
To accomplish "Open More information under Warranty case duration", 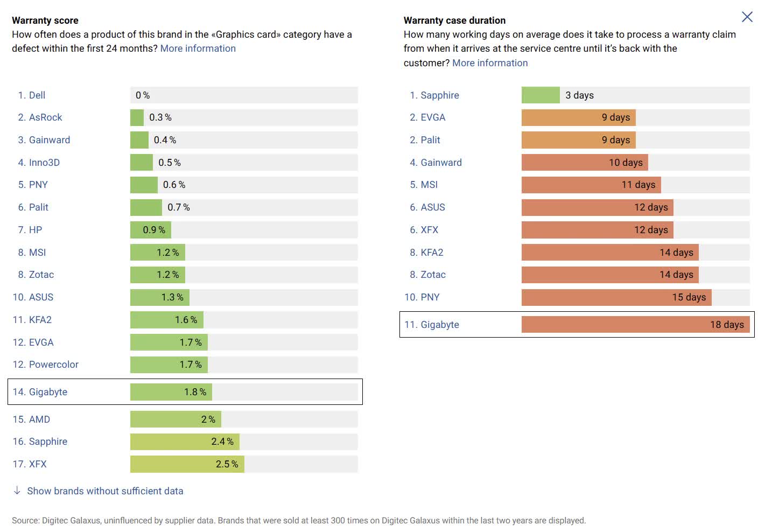I will [x=490, y=63].
